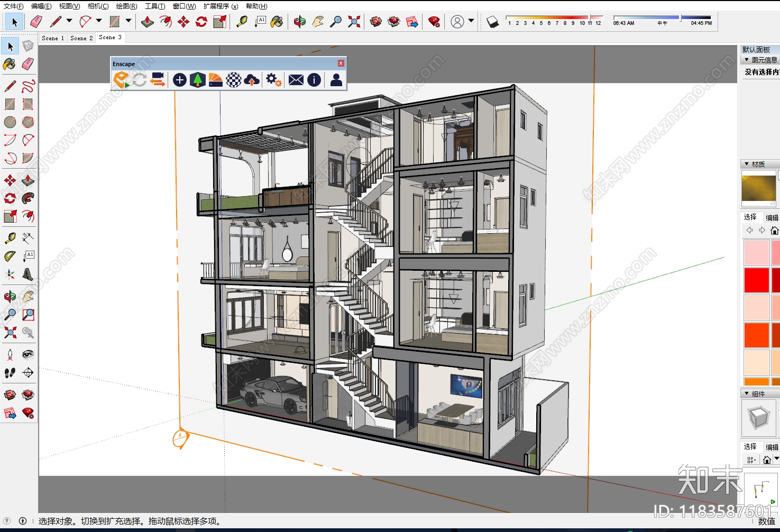Select the Polygon tool
The width and height of the screenshot is (780, 532).
coord(28,122)
